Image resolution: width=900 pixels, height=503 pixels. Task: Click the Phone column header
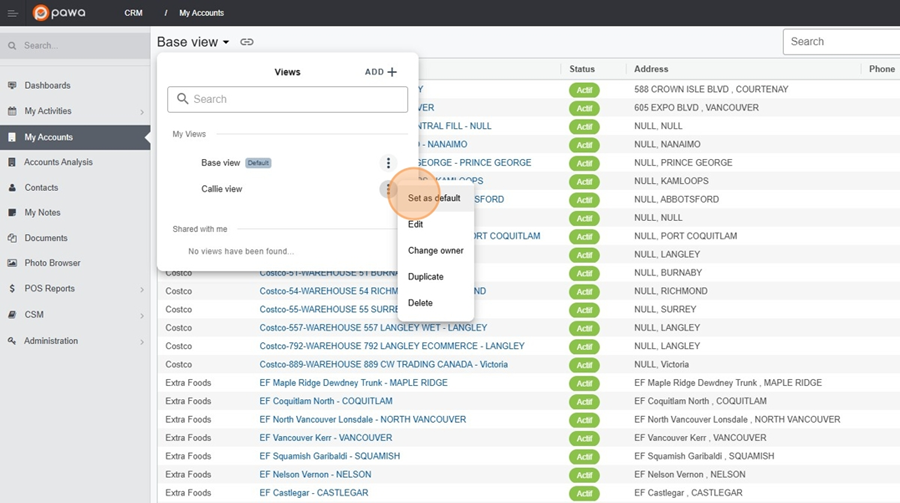click(x=882, y=69)
